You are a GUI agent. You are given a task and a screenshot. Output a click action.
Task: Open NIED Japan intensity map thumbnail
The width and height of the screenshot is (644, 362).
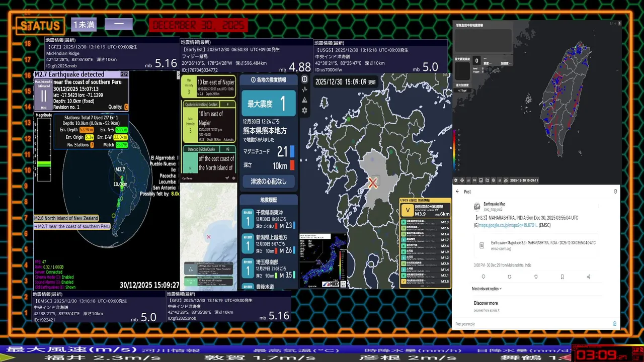point(324,260)
